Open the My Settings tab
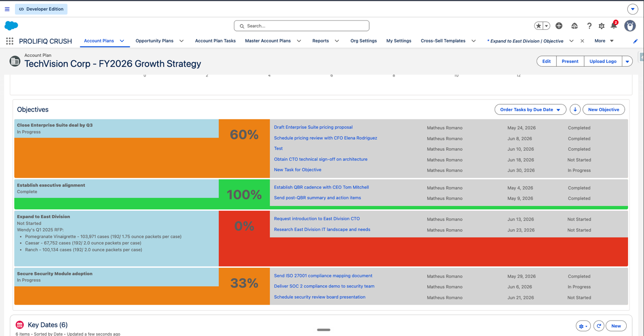Screen dimensions: 644x336 [399, 41]
